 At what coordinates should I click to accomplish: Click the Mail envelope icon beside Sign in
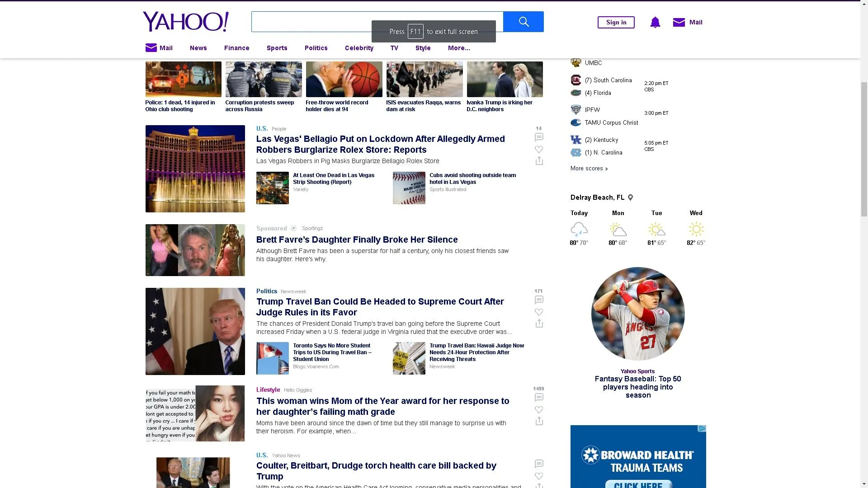coord(679,22)
